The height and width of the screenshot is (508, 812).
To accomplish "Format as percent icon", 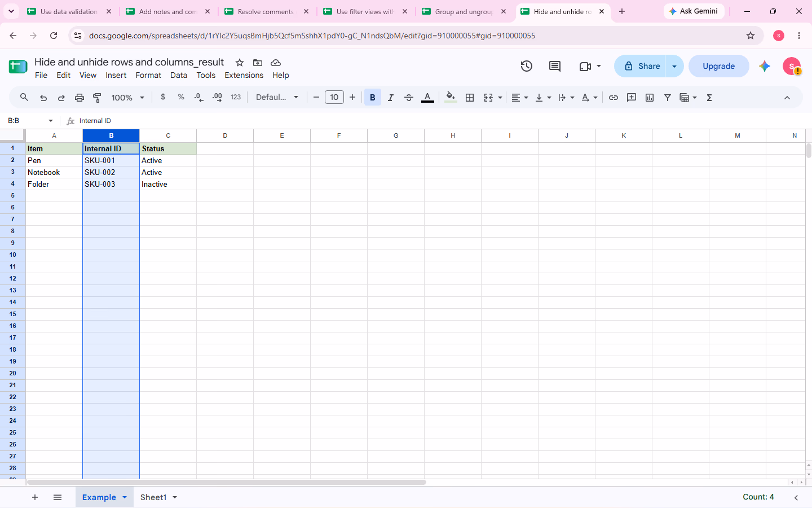I will 181,97.
